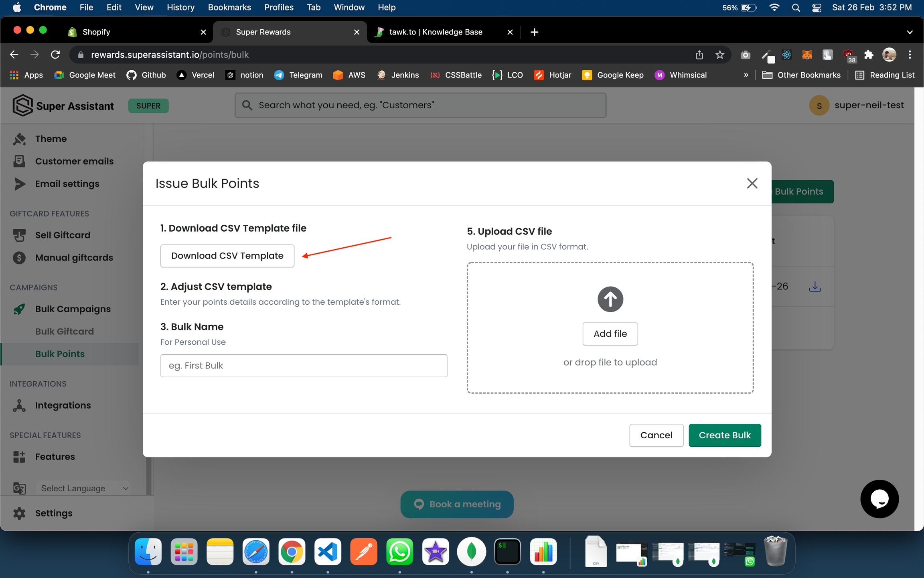This screenshot has height=578, width=924.
Task: Open the Bookmarks menu in menu bar
Action: pyautogui.click(x=229, y=7)
